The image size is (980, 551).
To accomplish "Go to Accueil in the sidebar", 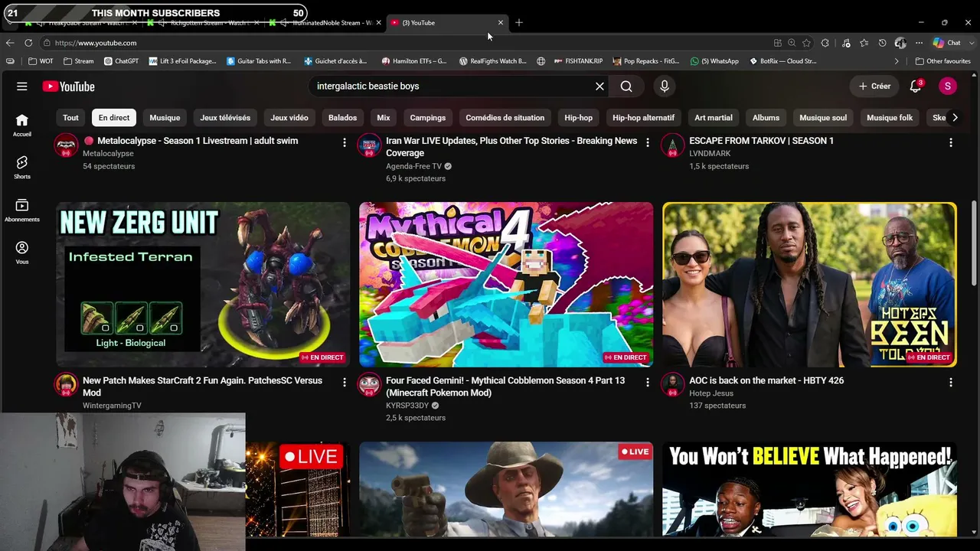I will click(x=22, y=125).
